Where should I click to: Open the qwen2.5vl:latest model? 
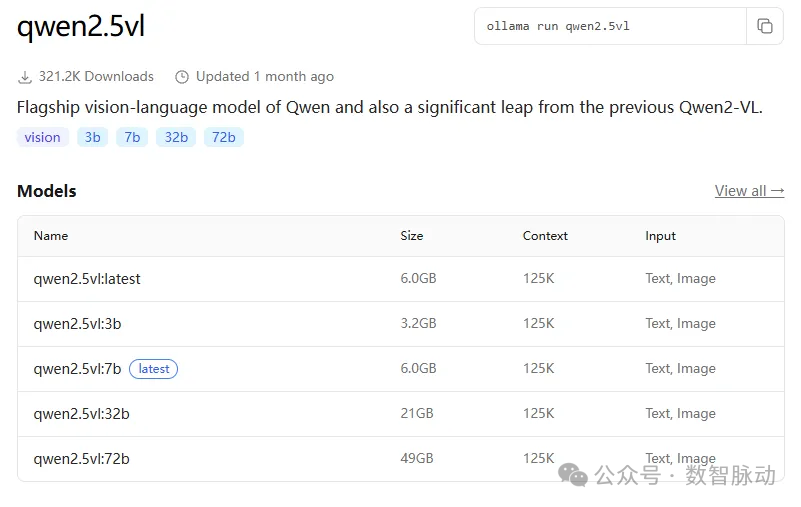pos(87,279)
